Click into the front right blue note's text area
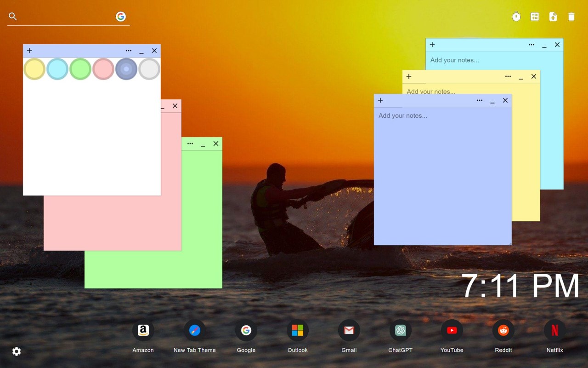Image resolution: width=588 pixels, height=368 pixels. (443, 176)
